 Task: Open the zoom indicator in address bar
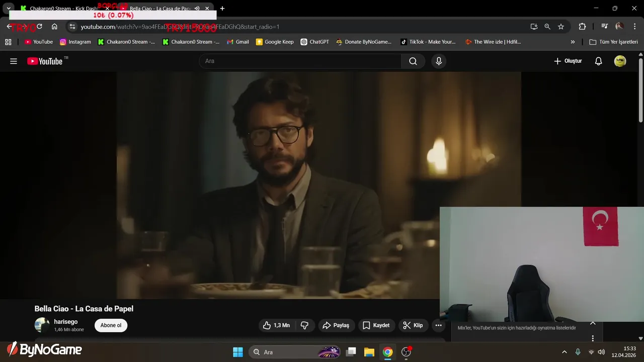click(x=547, y=27)
